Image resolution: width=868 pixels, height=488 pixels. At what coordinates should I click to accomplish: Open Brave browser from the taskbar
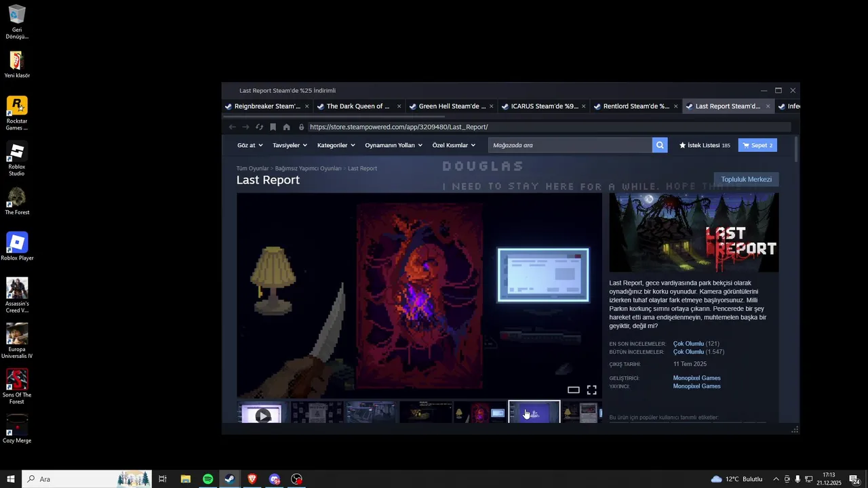click(x=252, y=479)
